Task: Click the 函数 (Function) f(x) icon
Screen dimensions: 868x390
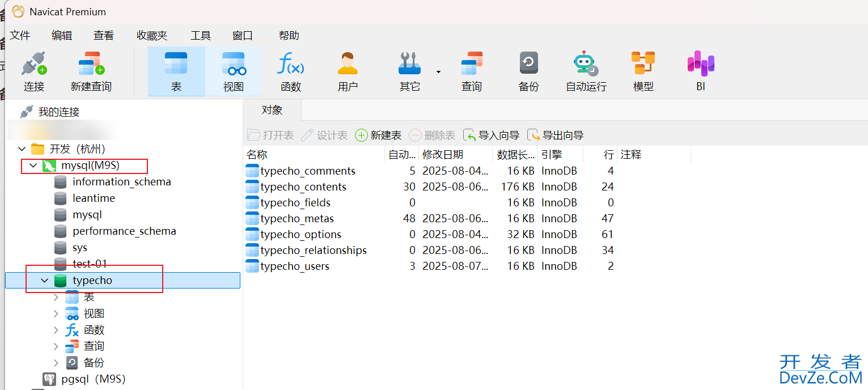Action: (x=291, y=64)
